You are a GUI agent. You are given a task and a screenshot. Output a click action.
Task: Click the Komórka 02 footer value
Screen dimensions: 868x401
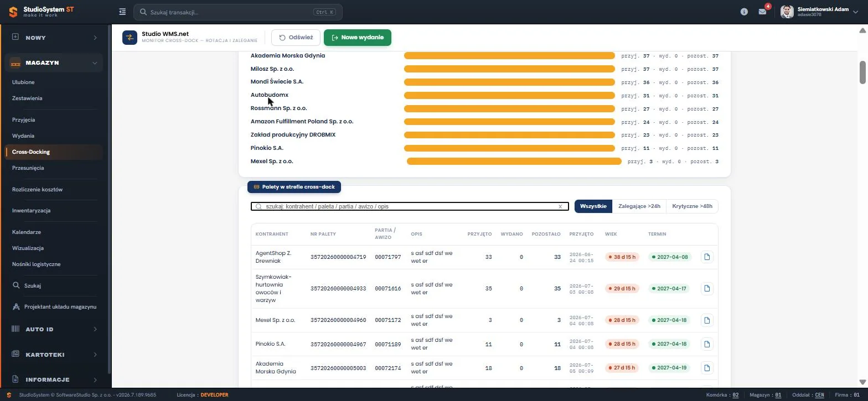[736, 395]
